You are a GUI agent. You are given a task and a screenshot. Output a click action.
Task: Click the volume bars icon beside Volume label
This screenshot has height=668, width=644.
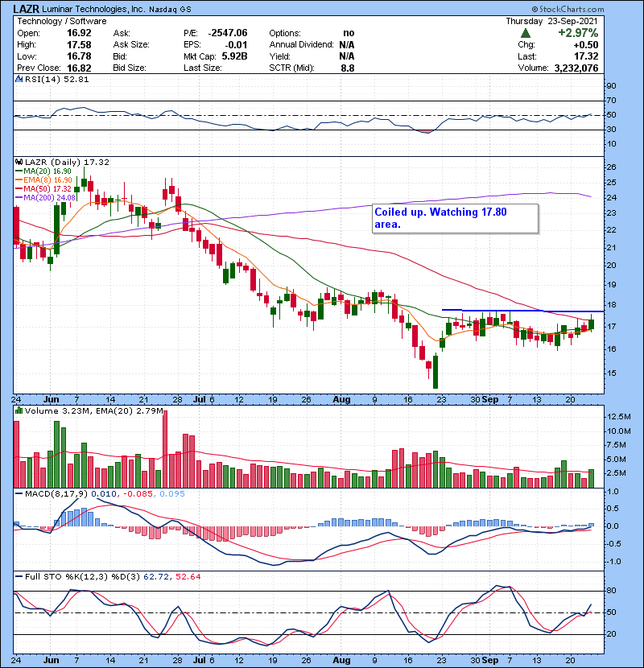(19, 410)
